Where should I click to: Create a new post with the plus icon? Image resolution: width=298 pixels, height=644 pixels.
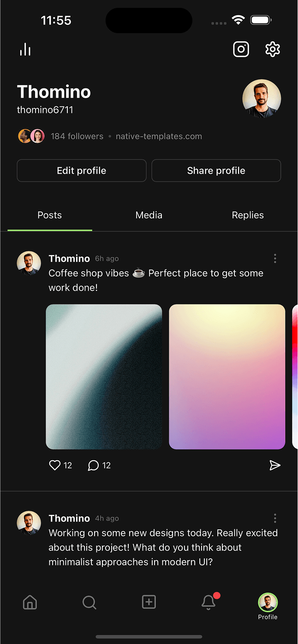point(149,602)
